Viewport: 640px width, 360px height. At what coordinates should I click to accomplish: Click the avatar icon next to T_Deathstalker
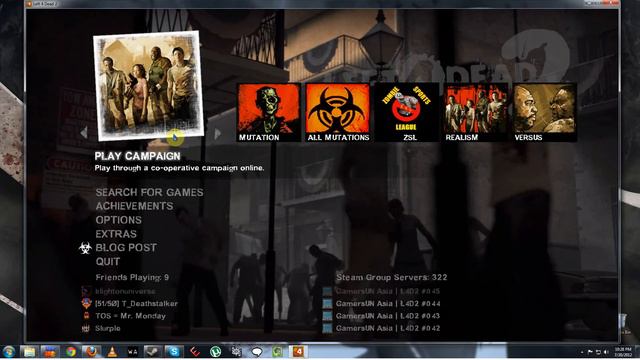coord(86,304)
